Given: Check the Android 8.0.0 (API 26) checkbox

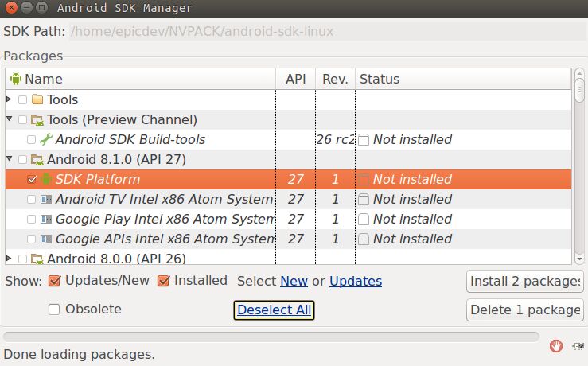Looking at the screenshot, I should (22, 259).
